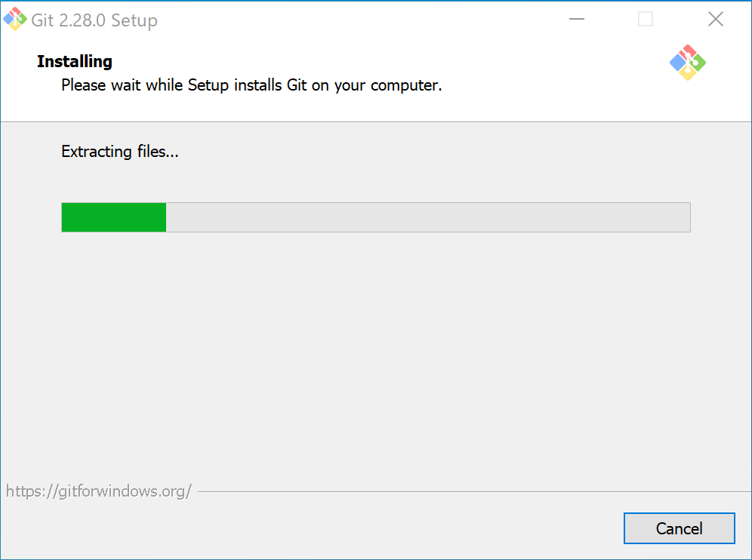The image size is (752, 560).
Task: Click the "Extracting files..." status label
Action: 119,152
